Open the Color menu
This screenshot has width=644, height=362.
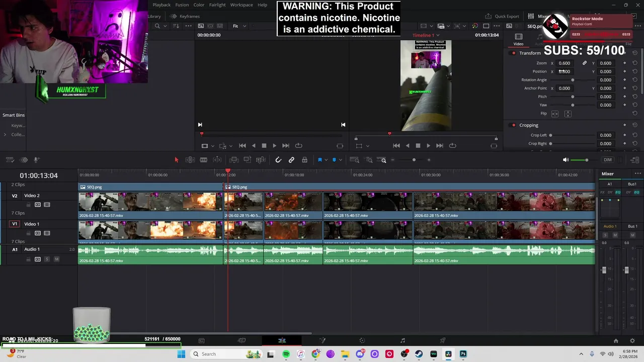[199, 5]
